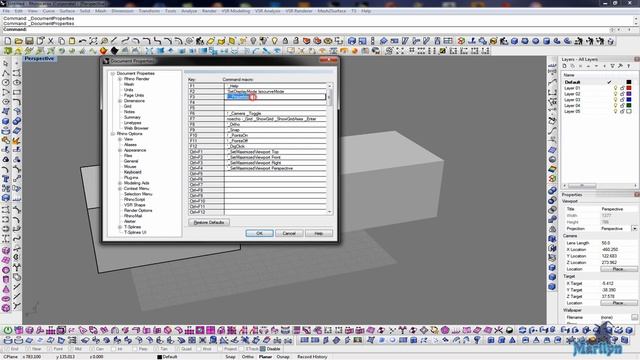Toggle Layer 03 lightbulb visibility
This screenshot has height=360, width=640.
coord(616,100)
